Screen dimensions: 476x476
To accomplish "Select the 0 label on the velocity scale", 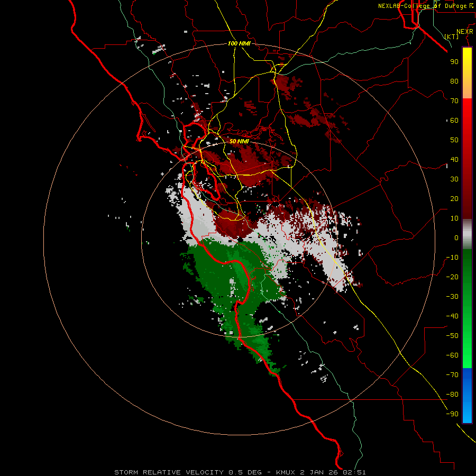I will pyautogui.click(x=456, y=238).
